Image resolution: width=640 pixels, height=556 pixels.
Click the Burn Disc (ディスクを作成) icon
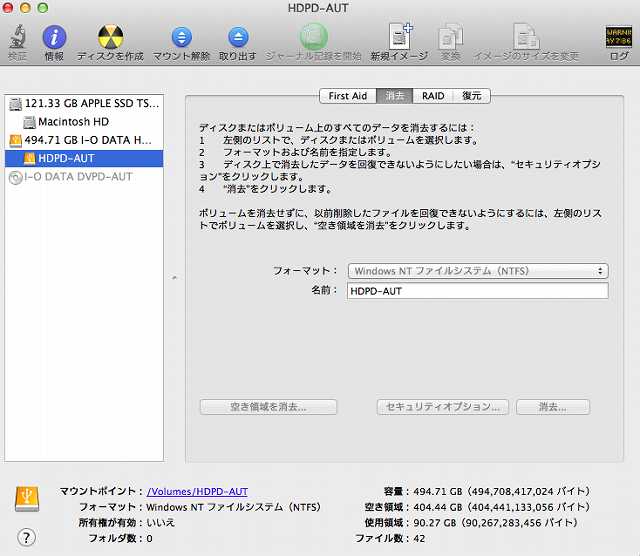[110, 37]
